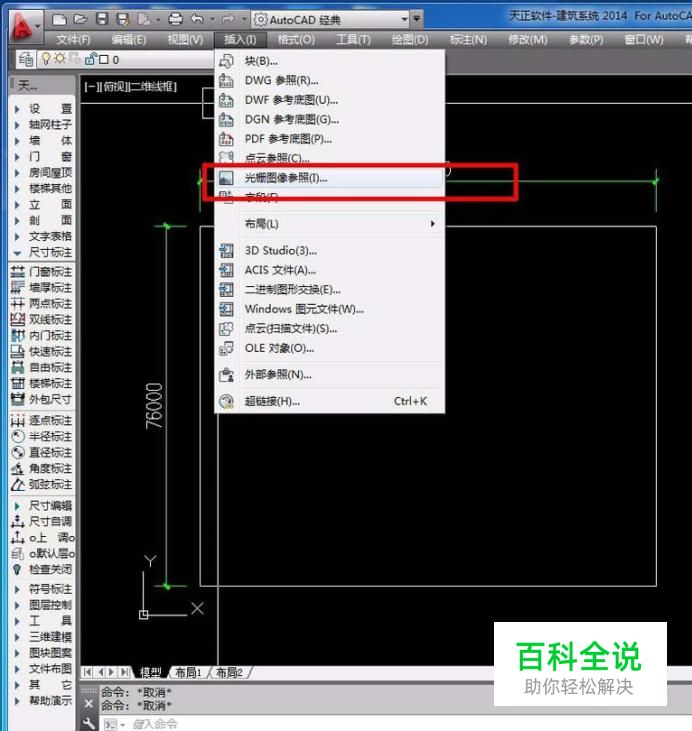Close the command line window X button
This screenshot has width=692, height=731.
click(x=89, y=704)
